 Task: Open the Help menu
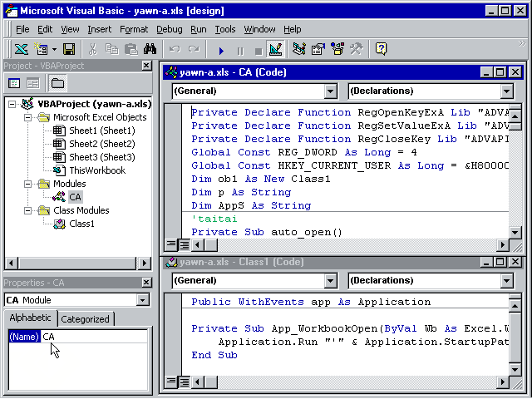292,30
